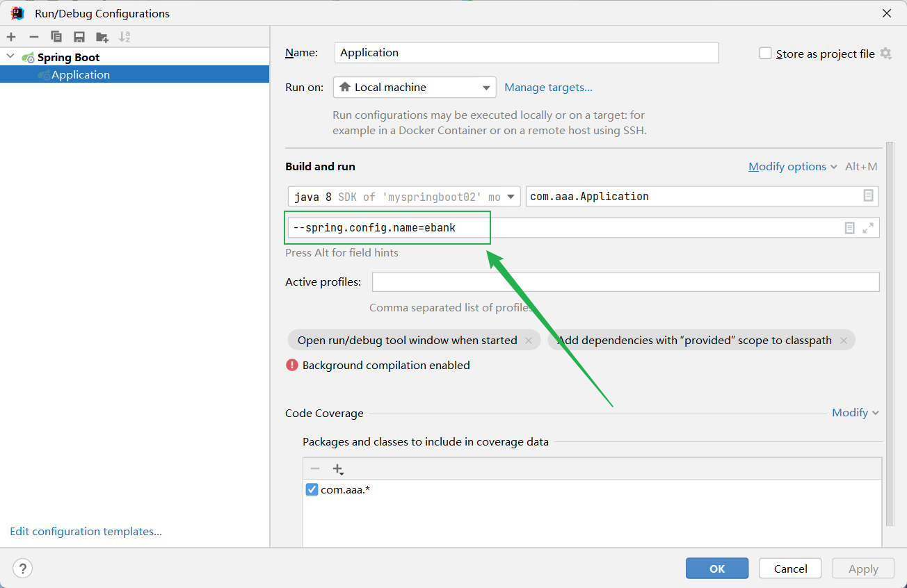Confirm with the OK button

(717, 569)
